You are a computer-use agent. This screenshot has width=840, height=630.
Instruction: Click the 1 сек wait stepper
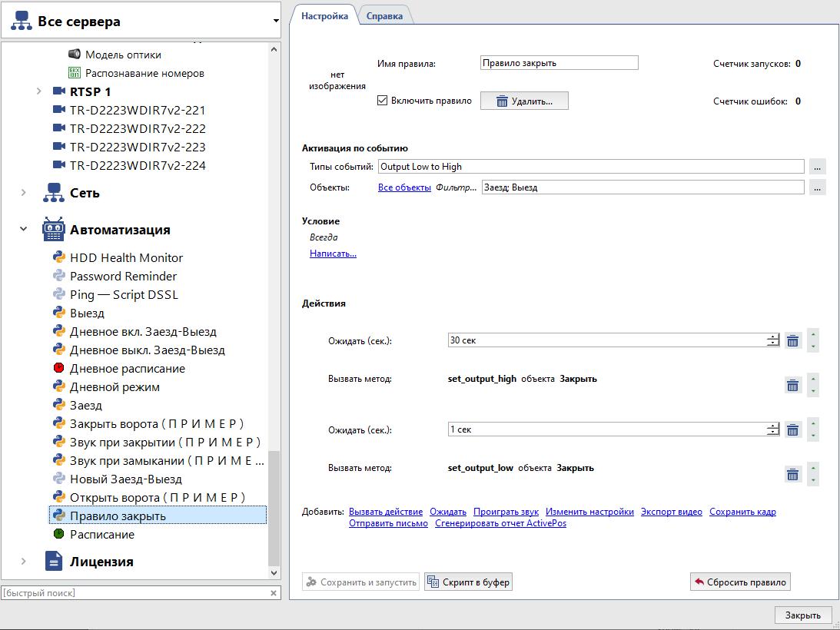click(x=772, y=429)
